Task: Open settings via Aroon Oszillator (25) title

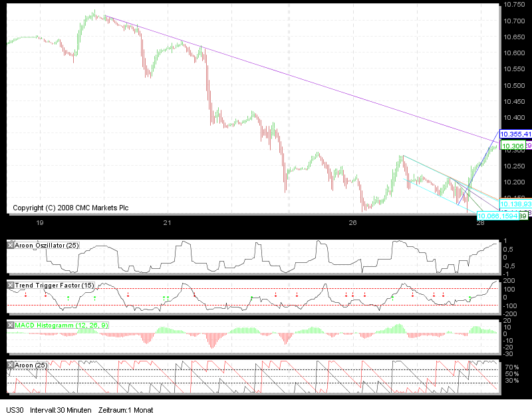Action: 47,245
